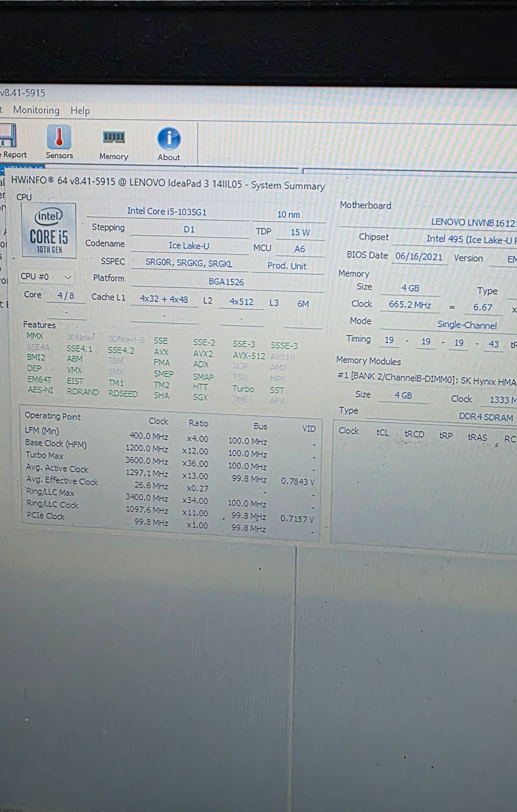Click the MMX feature flag
Image resolution: width=517 pixels, height=812 pixels.
click(x=34, y=336)
